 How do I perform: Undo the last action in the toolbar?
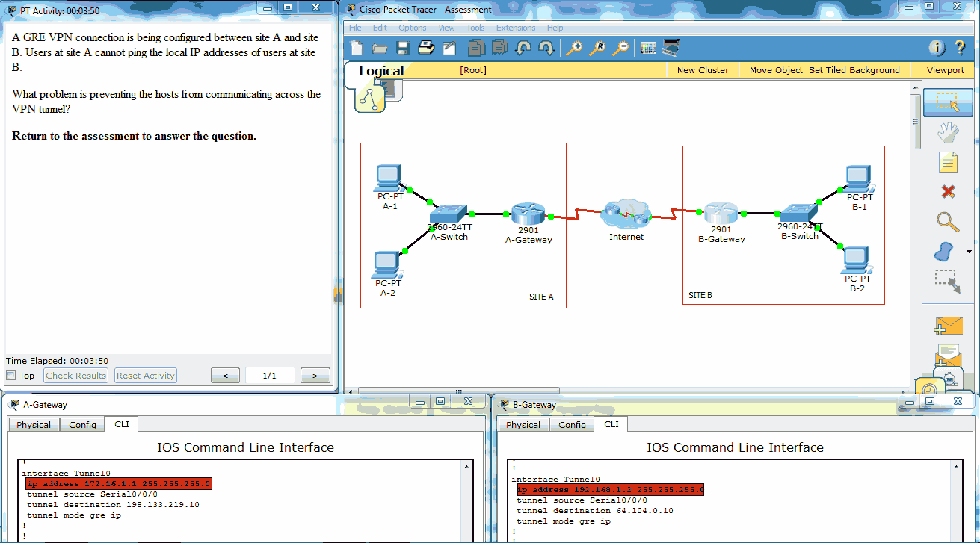pos(523,48)
